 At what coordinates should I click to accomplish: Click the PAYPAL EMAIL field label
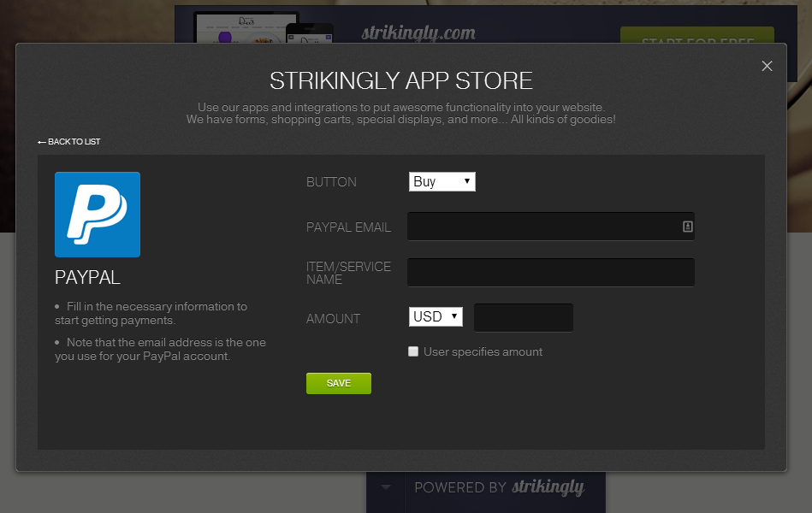(x=348, y=227)
